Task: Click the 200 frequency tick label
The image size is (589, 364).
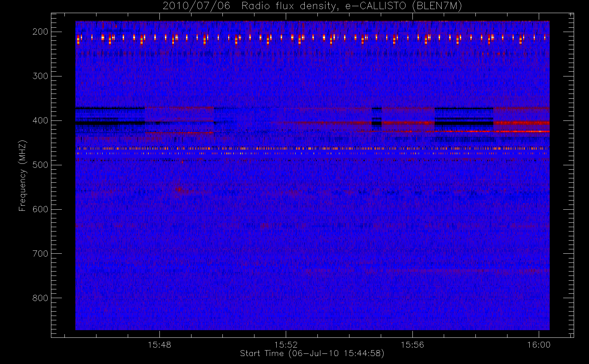Action: tap(40, 32)
